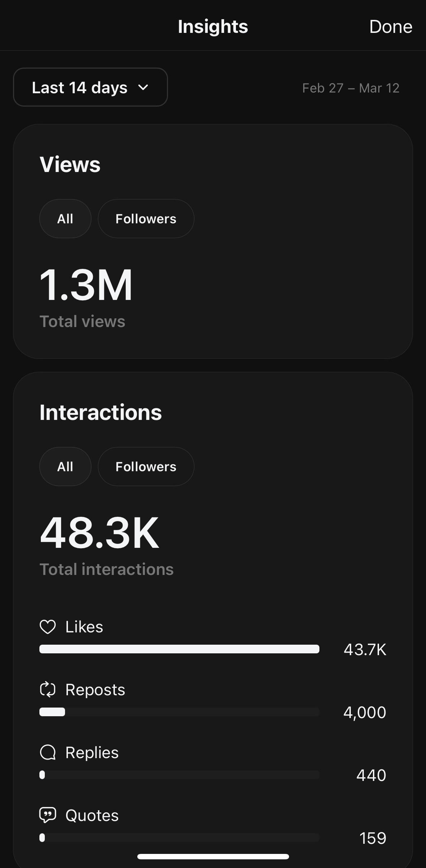Tap the Quotes bubble icon
Image resolution: width=426 pixels, height=868 pixels.
(x=48, y=815)
